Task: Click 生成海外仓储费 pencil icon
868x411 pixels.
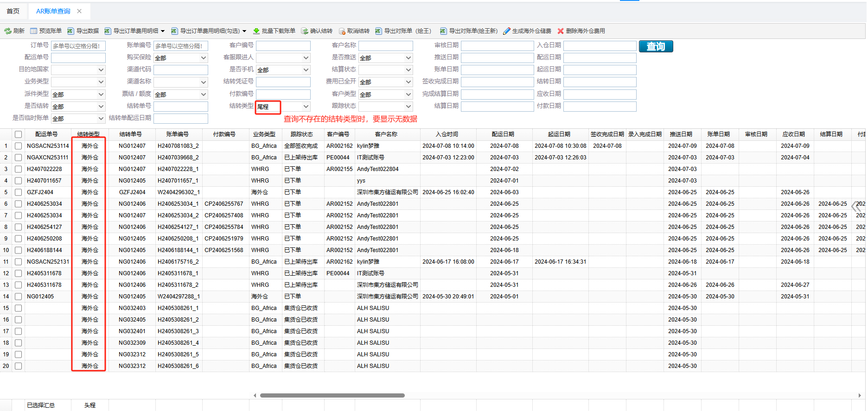Action: tap(507, 31)
